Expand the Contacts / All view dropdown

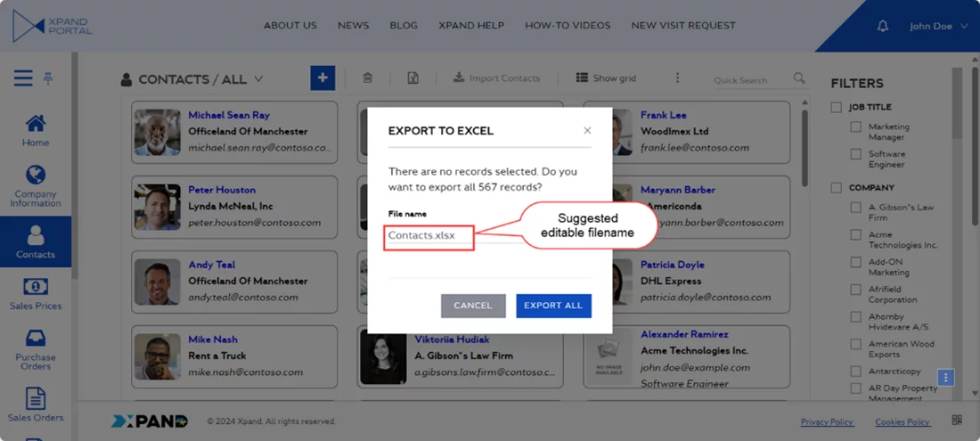258,79
